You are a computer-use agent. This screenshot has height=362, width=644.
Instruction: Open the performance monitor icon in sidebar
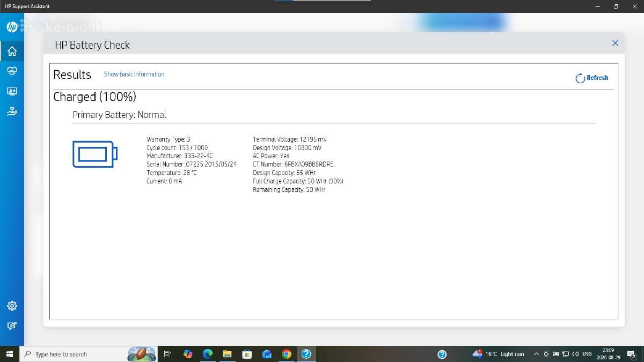pos(12,91)
